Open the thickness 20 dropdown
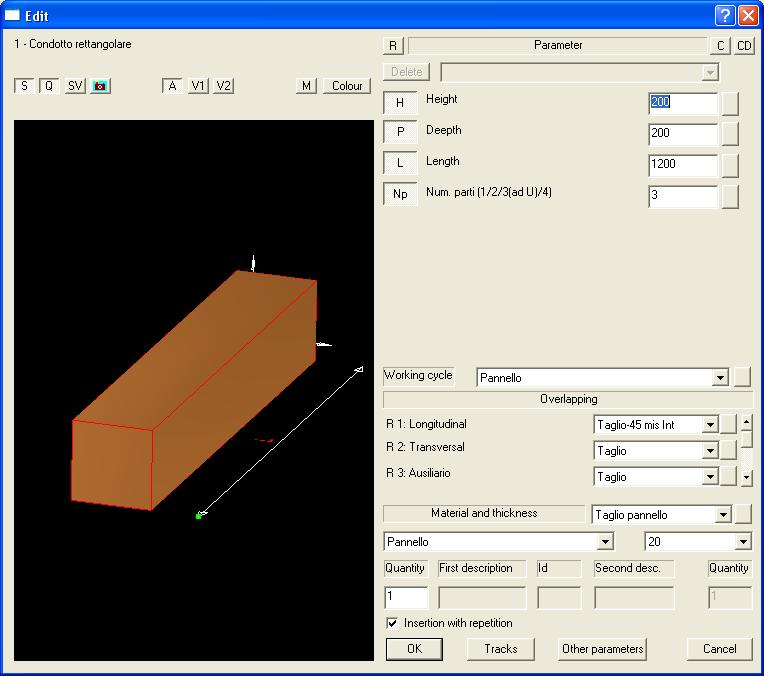The image size is (764, 676). (742, 542)
